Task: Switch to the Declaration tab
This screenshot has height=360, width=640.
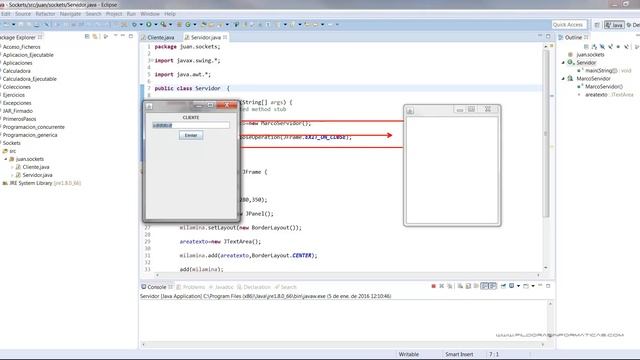Action: (254, 287)
